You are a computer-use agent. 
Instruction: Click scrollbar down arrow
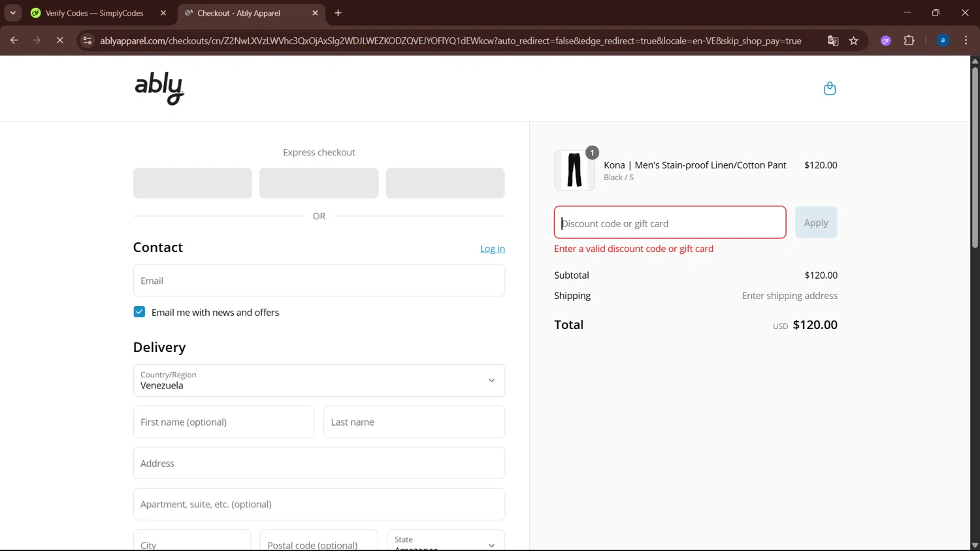[x=975, y=545]
